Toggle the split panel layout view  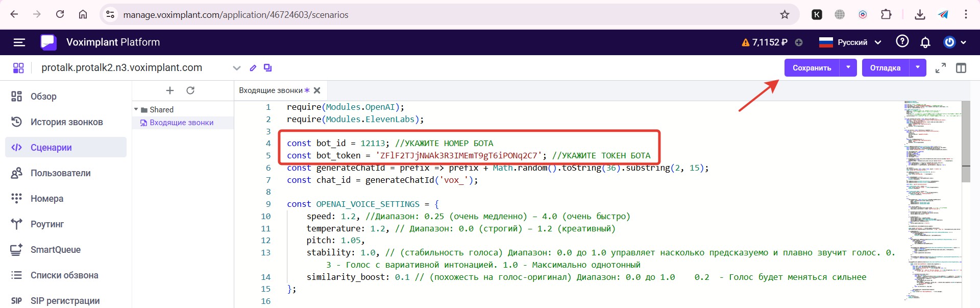[x=961, y=68]
